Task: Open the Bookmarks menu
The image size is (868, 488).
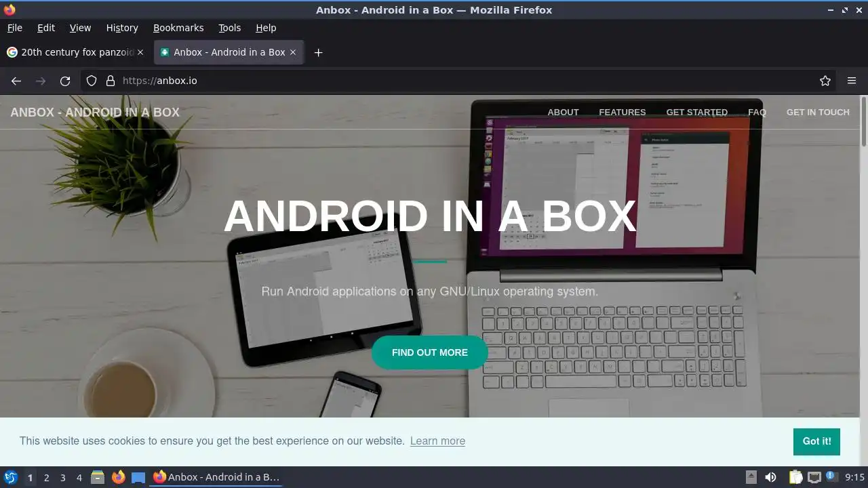Action: point(178,28)
